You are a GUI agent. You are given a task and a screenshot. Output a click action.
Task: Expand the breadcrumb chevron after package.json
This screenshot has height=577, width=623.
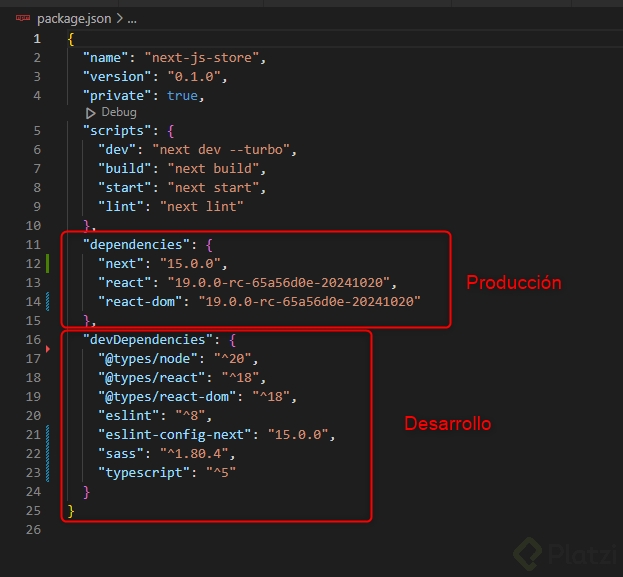120,19
